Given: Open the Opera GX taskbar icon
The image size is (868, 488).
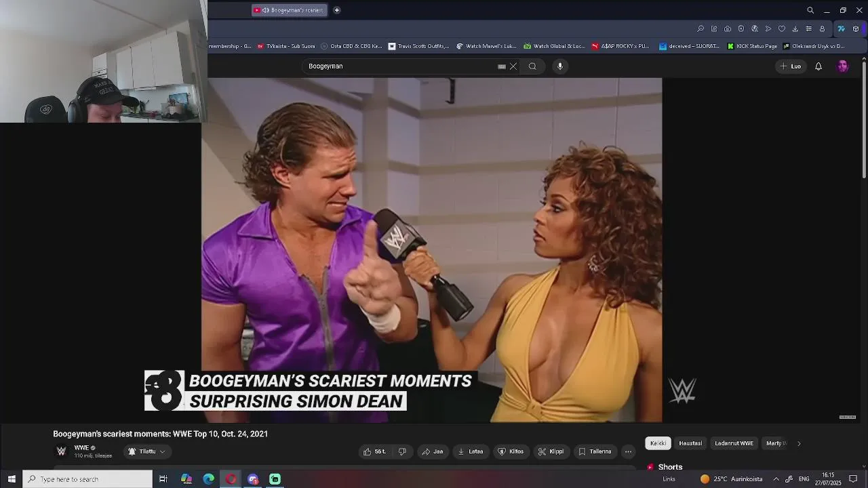Looking at the screenshot, I should pos(231,479).
